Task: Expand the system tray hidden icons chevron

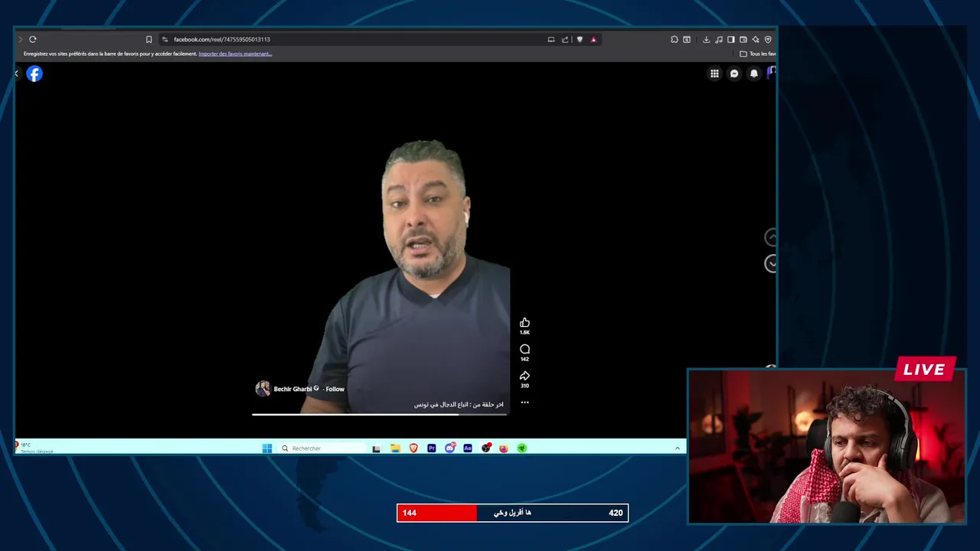Action: [678, 448]
